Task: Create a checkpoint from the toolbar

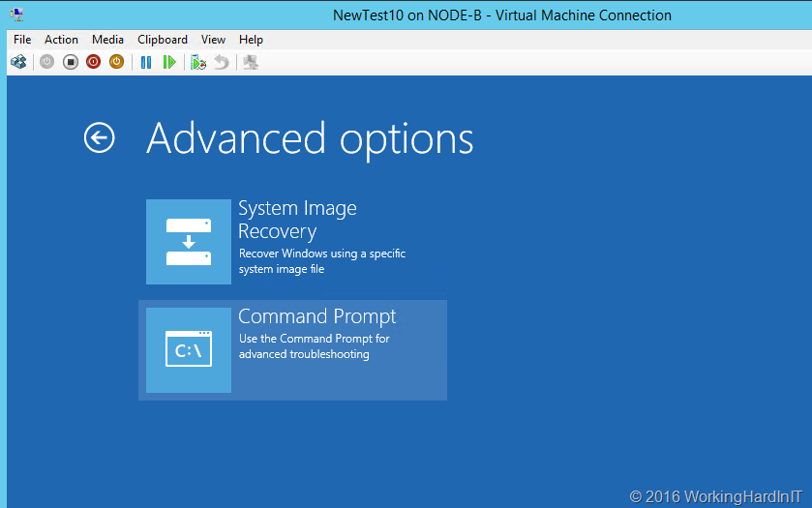Action: pyautogui.click(x=198, y=63)
